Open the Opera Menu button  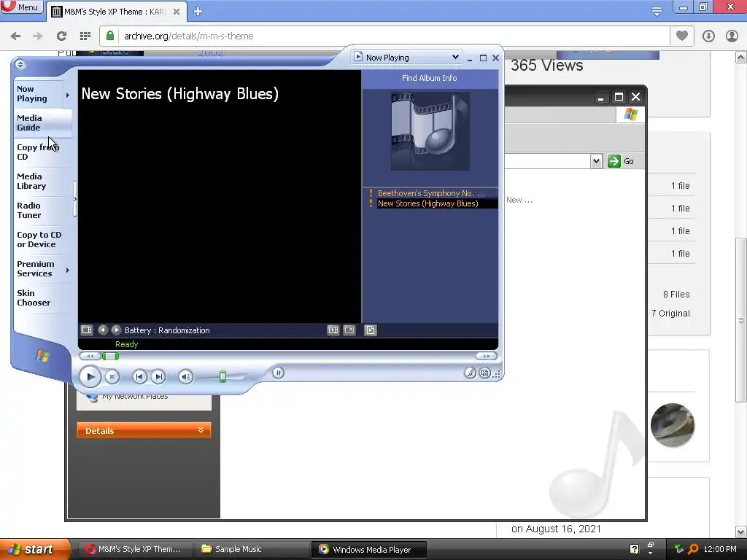click(21, 7)
